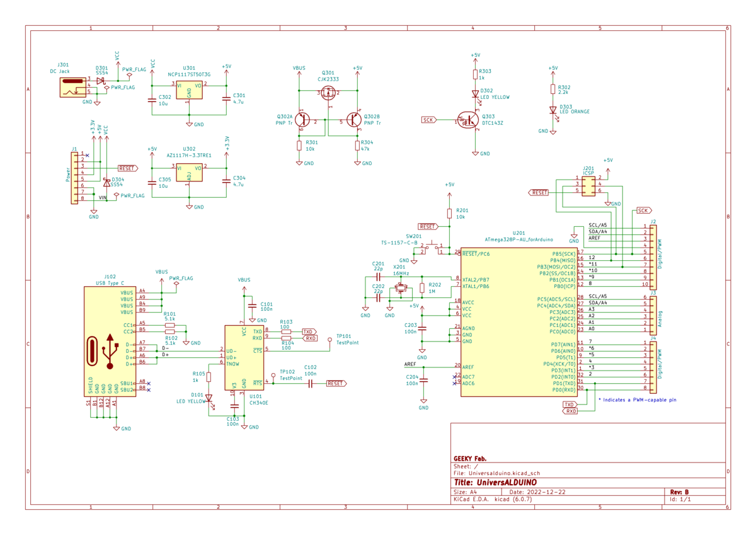Screen dimensions: 756x535
Task: Select the CJK2333 MOSFET Q301 symbol
Action: 328,94
